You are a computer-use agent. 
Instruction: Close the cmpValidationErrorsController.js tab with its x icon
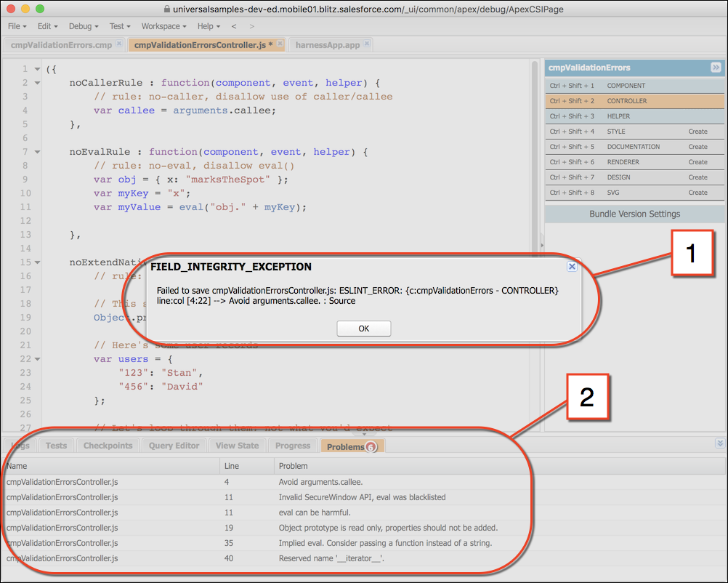(280, 43)
